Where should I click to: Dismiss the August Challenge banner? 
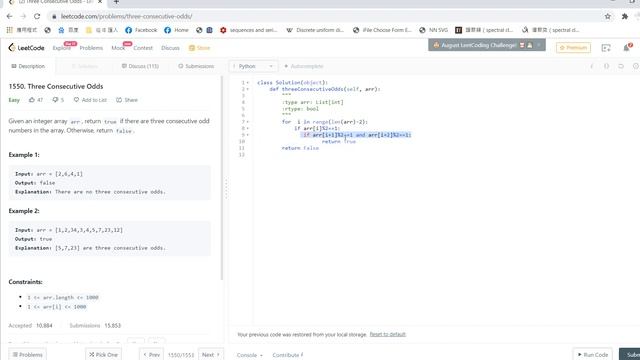[x=539, y=45]
